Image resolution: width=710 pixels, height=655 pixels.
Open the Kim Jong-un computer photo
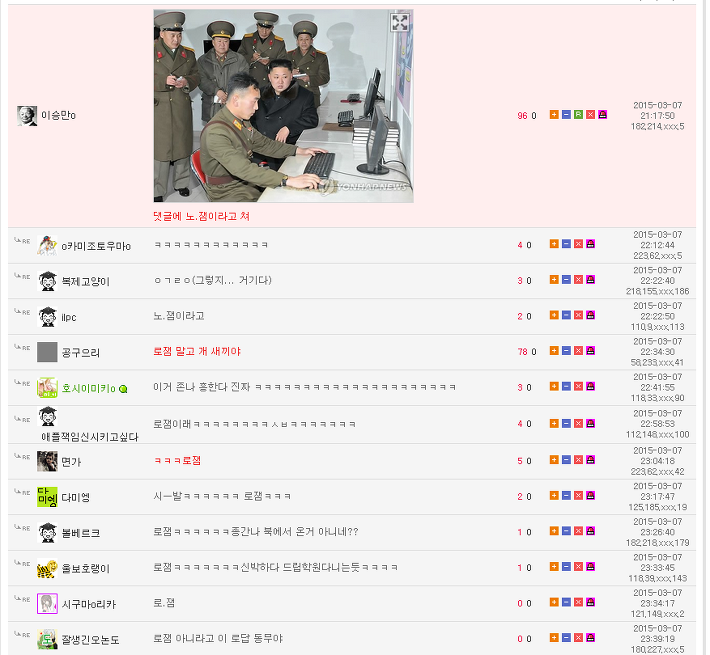coord(283,106)
